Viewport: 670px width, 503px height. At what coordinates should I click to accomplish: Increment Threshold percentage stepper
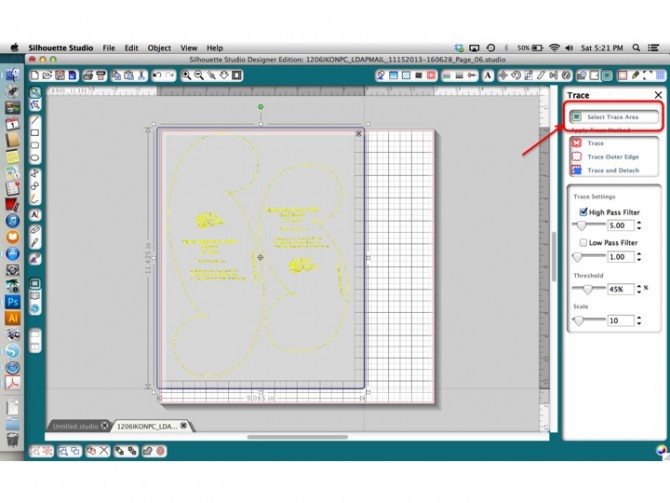pos(639,286)
